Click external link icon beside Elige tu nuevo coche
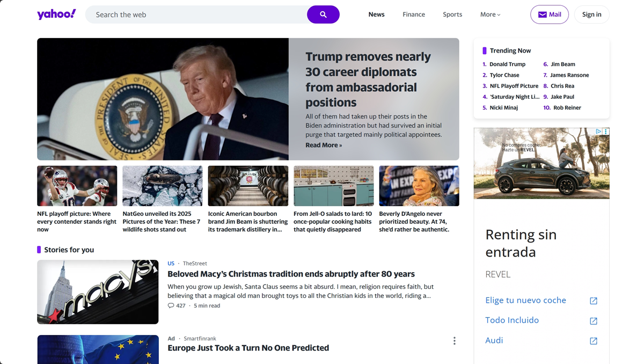 coord(594,301)
